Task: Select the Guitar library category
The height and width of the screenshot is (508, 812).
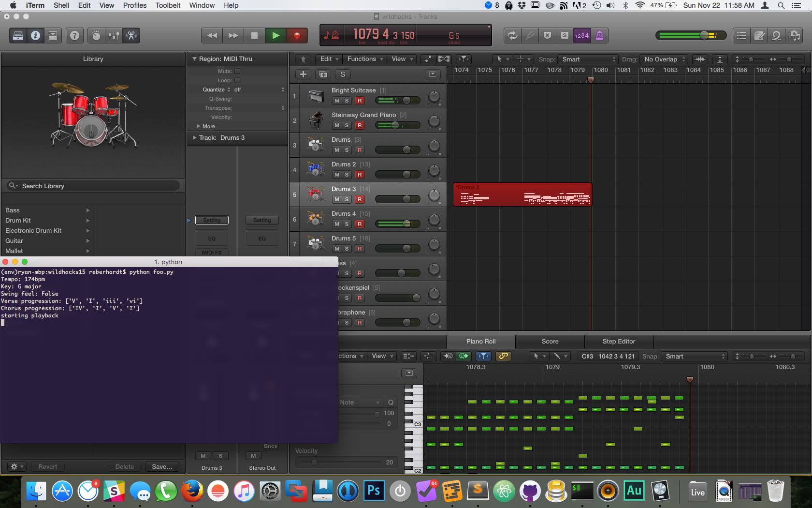Action: click(x=47, y=241)
